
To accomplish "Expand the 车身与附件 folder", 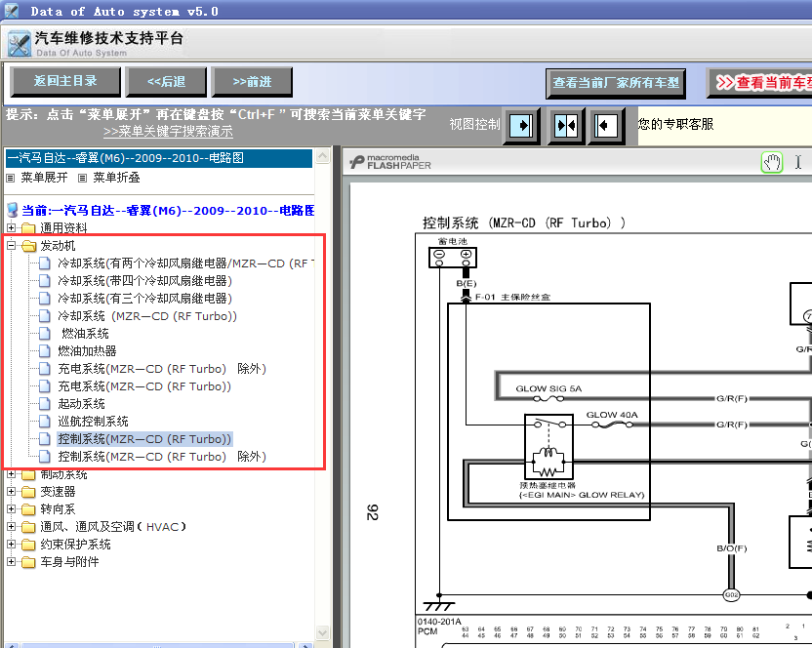I will click(12, 561).
